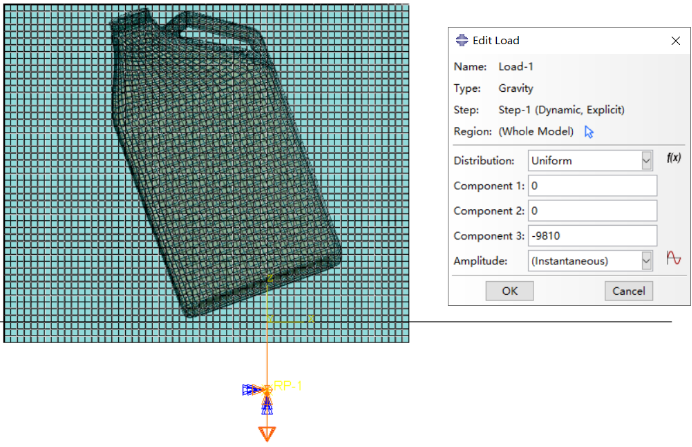The height and width of the screenshot is (447, 692).
Task: Click the blue boundary condition symbol below RP-1
Action: tap(267, 406)
